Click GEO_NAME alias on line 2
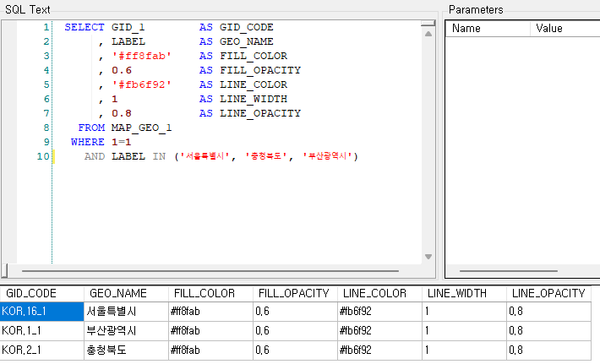Image resolution: width=600 pixels, height=364 pixels. (247, 41)
